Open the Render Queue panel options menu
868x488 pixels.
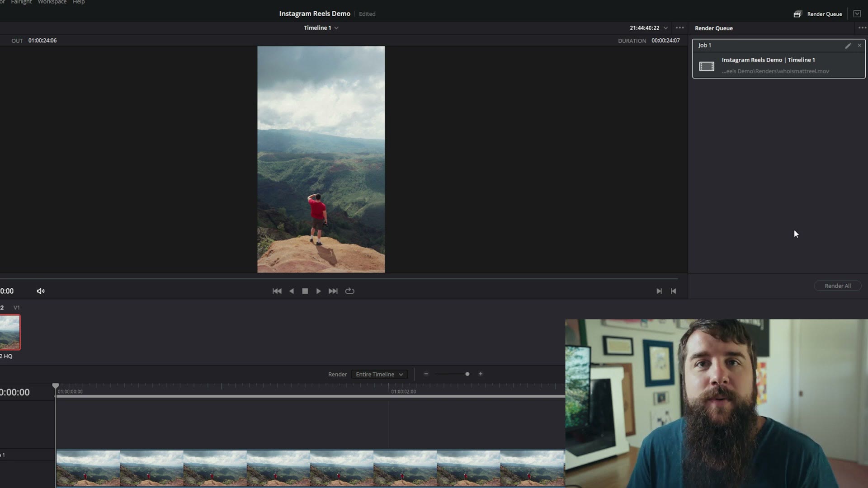(862, 28)
